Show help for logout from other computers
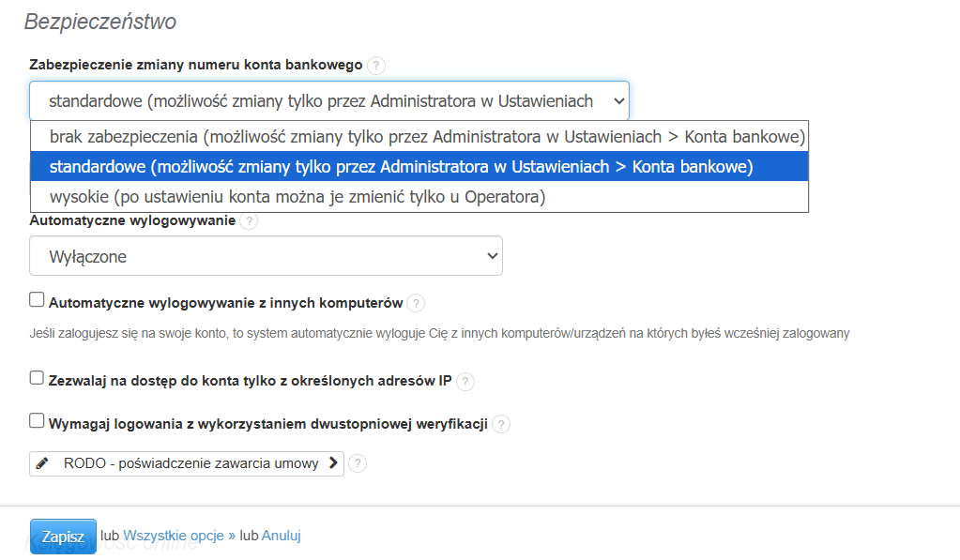This screenshot has height=560, width=960. (x=416, y=303)
